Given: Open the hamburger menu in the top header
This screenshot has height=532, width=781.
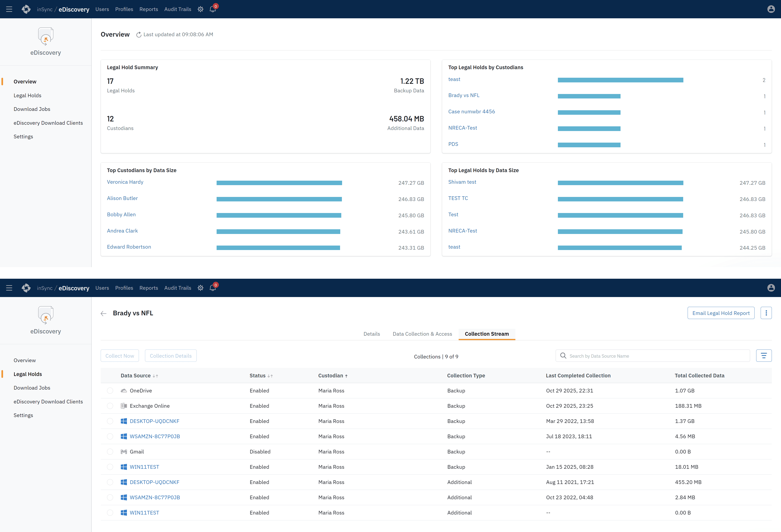Looking at the screenshot, I should pos(9,9).
